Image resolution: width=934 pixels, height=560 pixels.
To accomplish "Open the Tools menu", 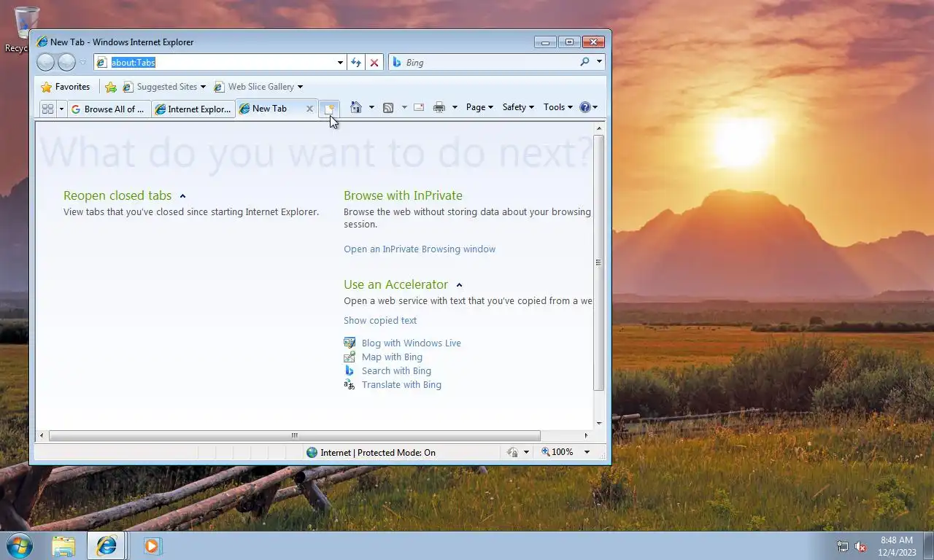I will (558, 107).
